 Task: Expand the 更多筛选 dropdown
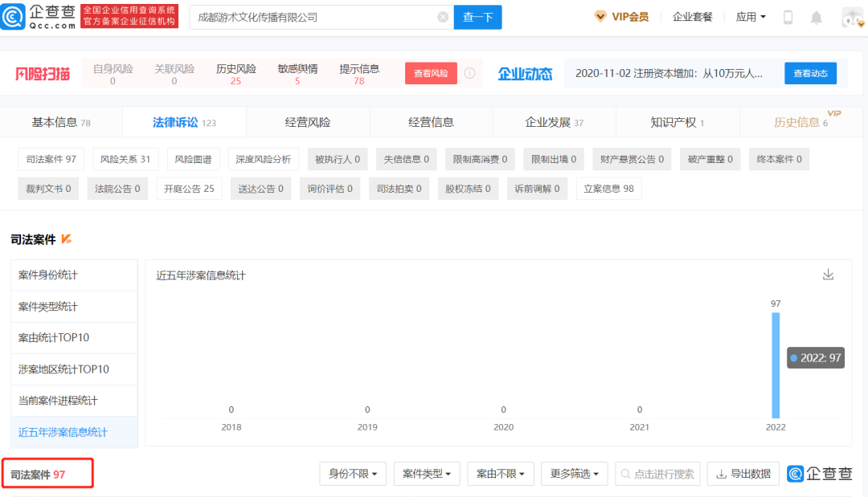click(574, 474)
